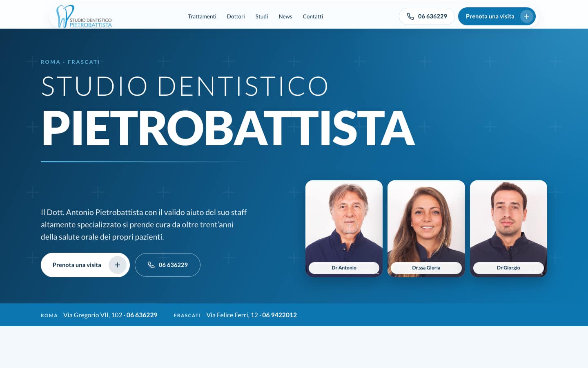Click the FRASCATI label in the address bar
Image resolution: width=588 pixels, height=368 pixels.
click(187, 315)
